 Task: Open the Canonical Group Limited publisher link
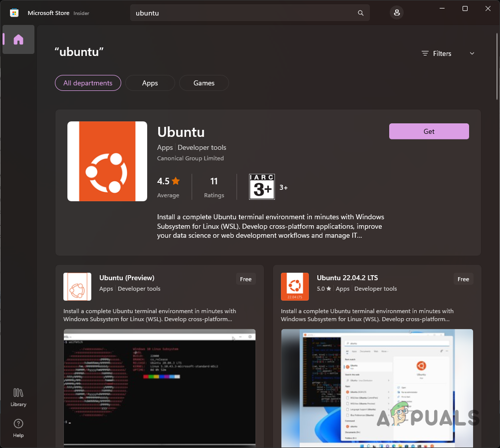[x=190, y=158]
